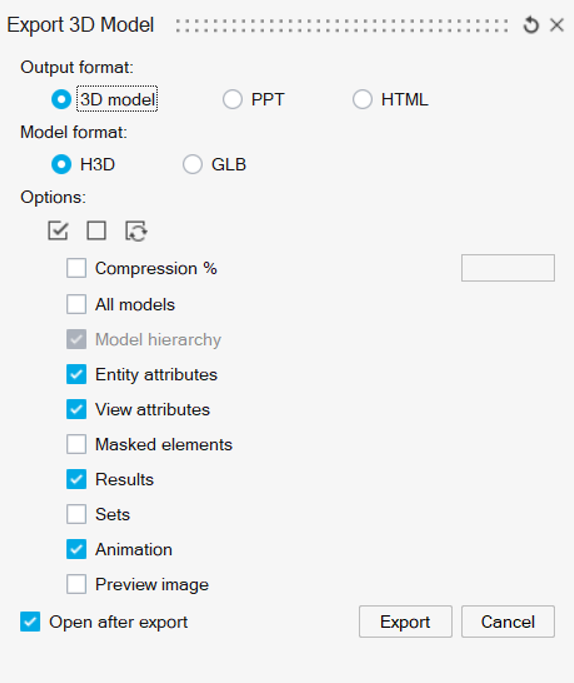Click the select all options icon
Viewport: 574px width, 683px height.
click(58, 230)
